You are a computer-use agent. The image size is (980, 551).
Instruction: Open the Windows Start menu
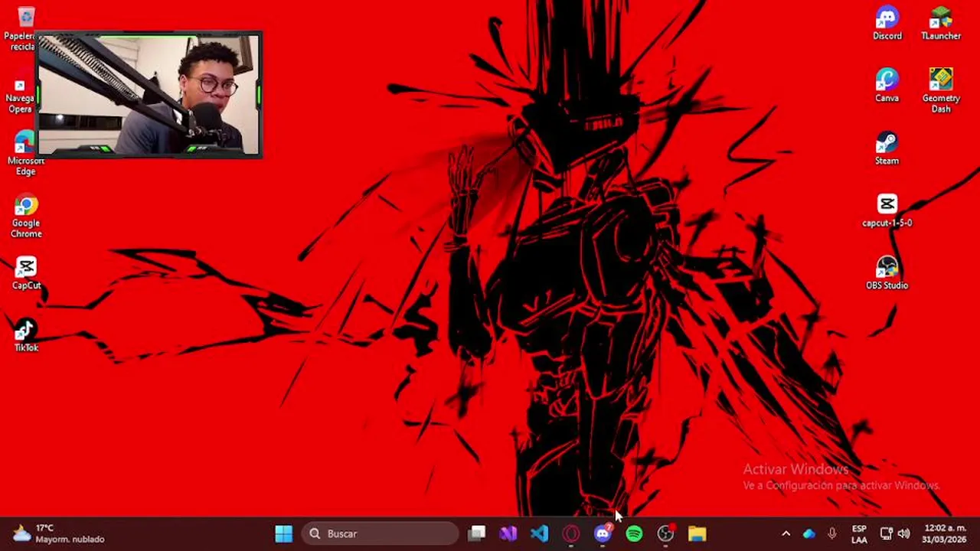tap(284, 533)
